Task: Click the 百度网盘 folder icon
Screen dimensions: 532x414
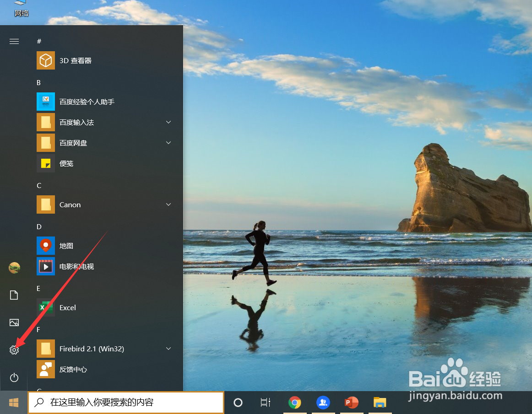Action: 46,143
